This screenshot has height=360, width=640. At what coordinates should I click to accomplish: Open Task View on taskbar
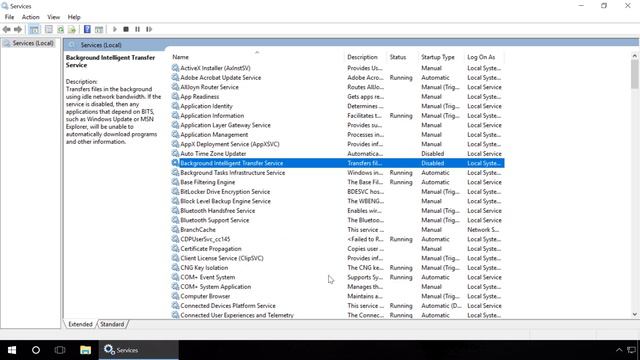[x=60, y=350]
